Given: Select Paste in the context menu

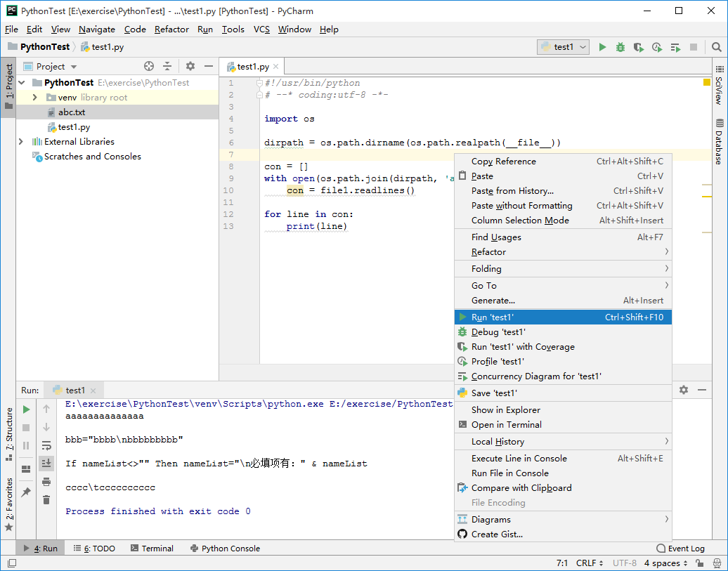Looking at the screenshot, I should point(563,176).
